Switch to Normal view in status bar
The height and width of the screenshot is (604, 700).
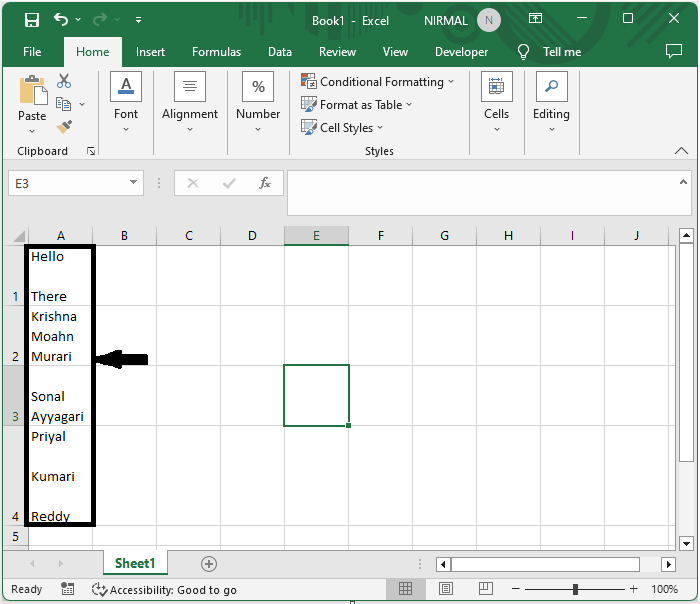[406, 589]
